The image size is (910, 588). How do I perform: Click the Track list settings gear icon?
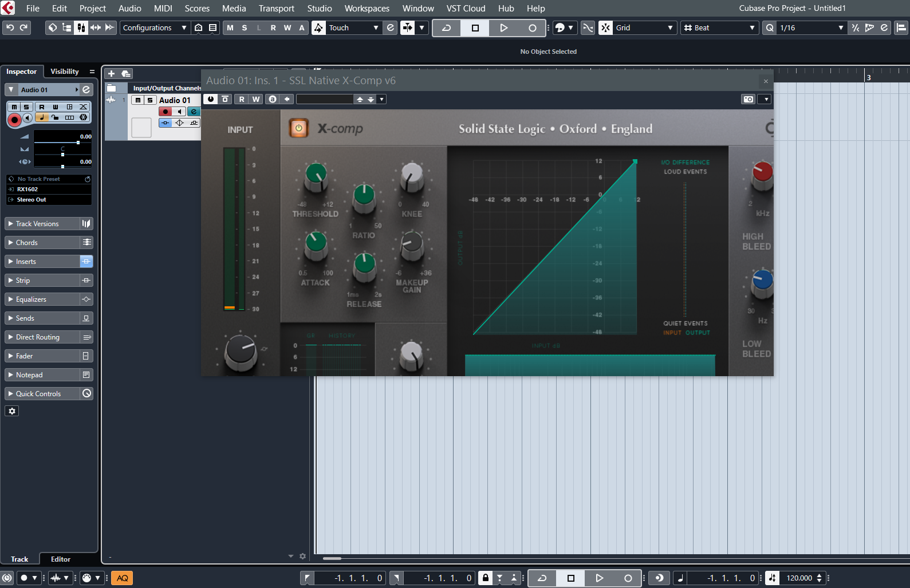(302, 556)
